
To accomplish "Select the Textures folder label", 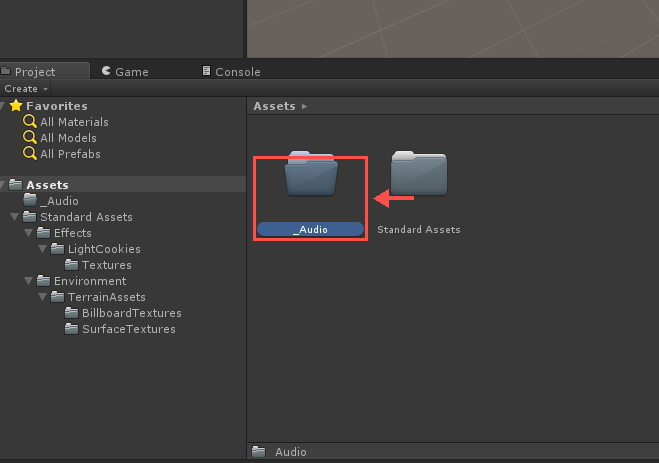I will [x=107, y=265].
